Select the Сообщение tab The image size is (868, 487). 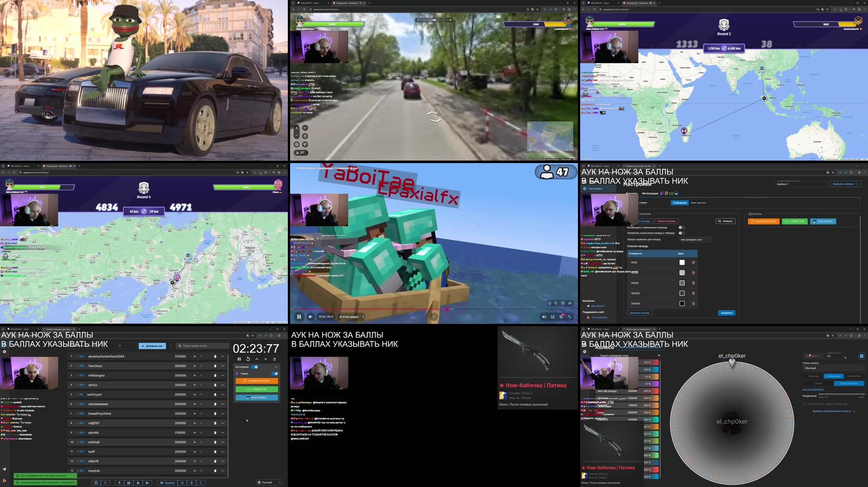pyautogui.click(x=680, y=203)
